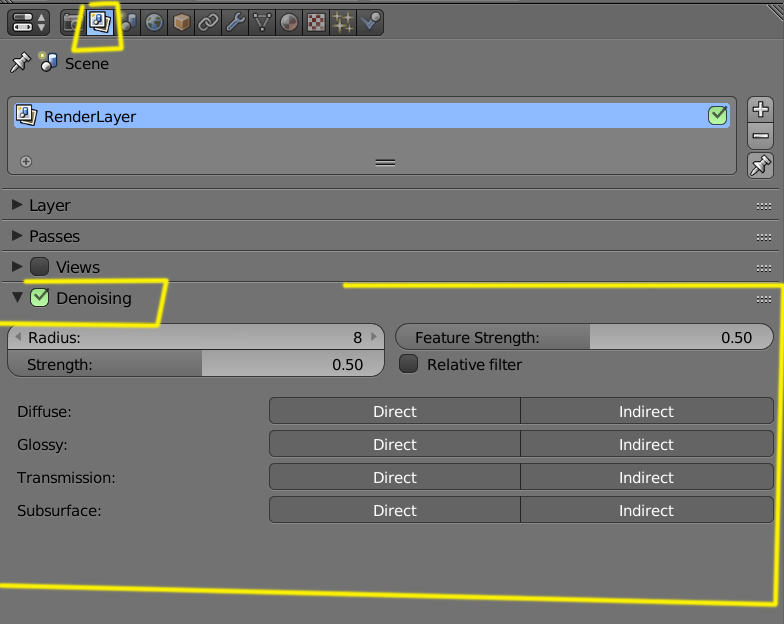This screenshot has width=784, height=624.
Task: Pin the single render layer
Action: click(x=760, y=166)
